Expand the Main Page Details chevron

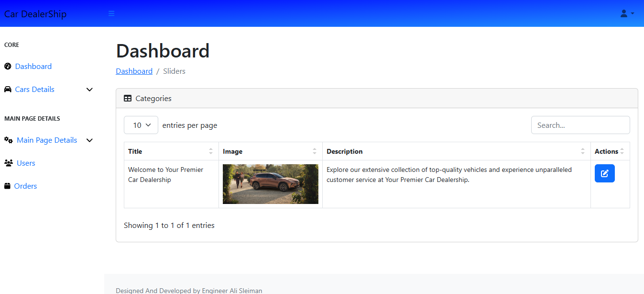tap(89, 140)
